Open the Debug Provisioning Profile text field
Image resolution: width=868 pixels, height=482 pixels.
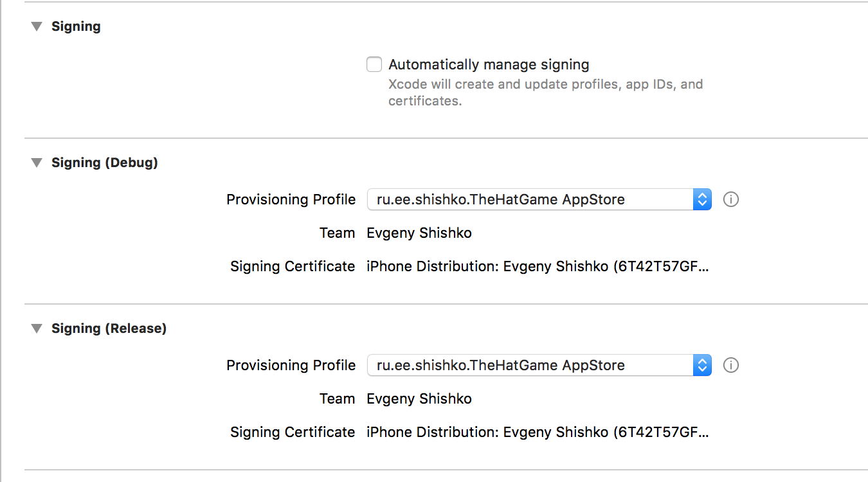pyautogui.click(x=530, y=199)
